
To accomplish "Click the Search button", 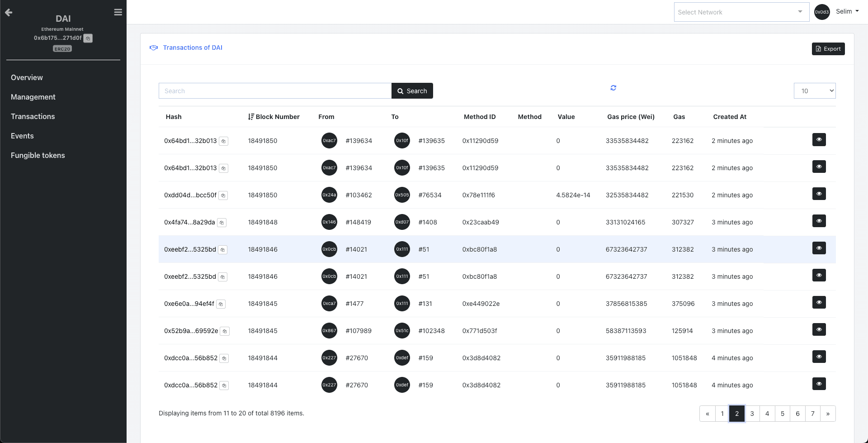I will point(412,91).
